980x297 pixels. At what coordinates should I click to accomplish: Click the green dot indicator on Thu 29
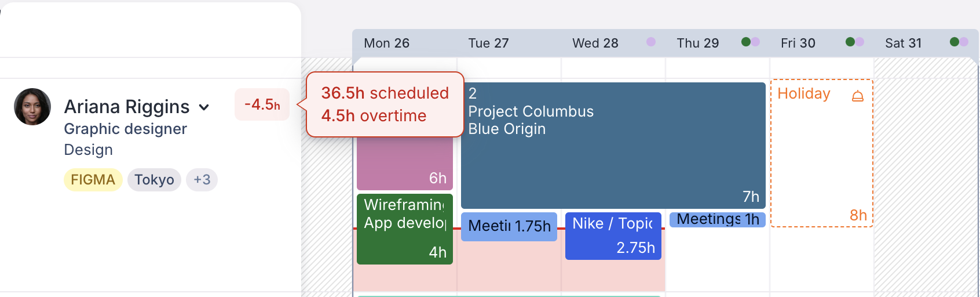(746, 42)
